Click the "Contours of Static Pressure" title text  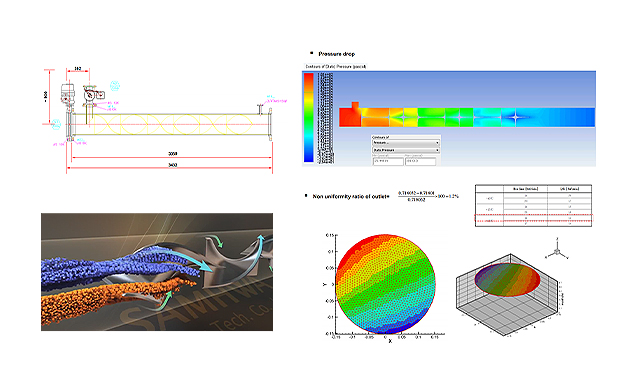point(336,66)
